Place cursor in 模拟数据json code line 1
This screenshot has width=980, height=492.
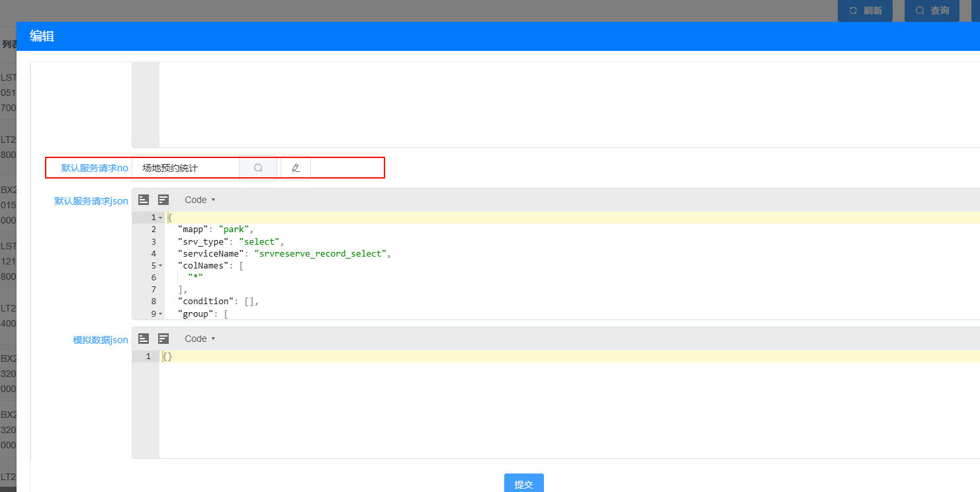click(x=397, y=356)
